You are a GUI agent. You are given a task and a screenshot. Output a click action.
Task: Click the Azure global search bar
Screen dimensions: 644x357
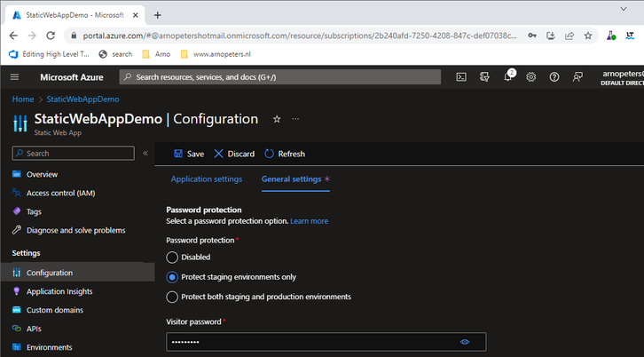279,77
